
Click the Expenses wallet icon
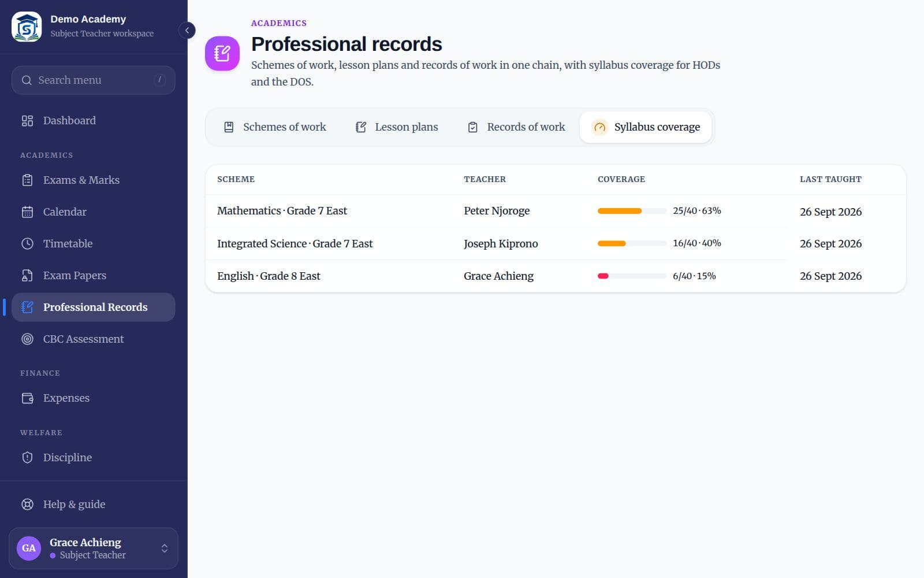pyautogui.click(x=27, y=398)
